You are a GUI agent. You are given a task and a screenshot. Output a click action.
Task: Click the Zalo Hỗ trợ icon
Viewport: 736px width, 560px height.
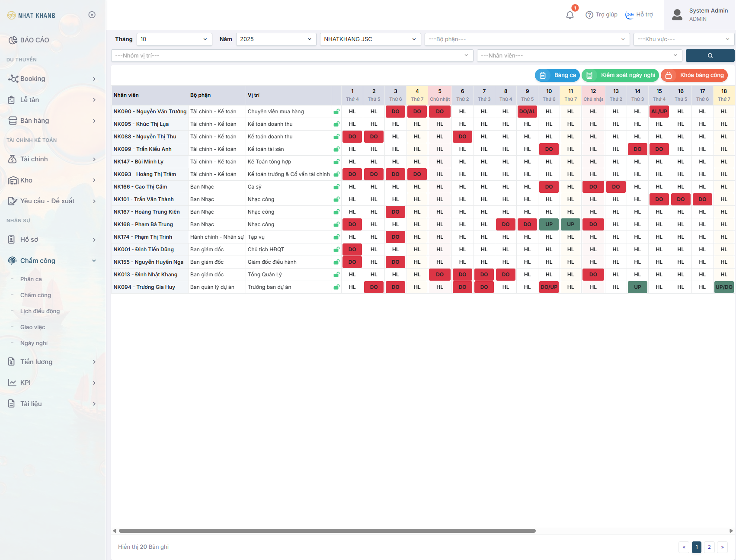pos(630,15)
